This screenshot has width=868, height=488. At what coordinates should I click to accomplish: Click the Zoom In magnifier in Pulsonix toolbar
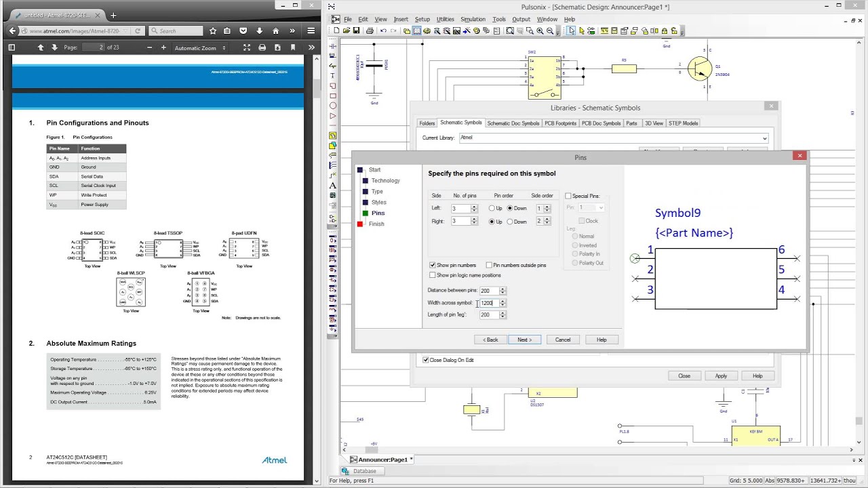click(x=540, y=30)
